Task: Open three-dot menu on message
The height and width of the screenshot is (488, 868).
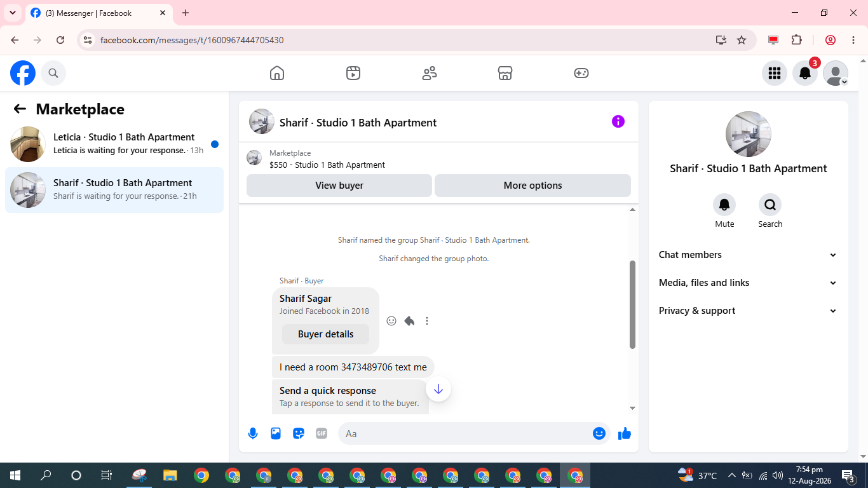Action: pyautogui.click(x=427, y=321)
